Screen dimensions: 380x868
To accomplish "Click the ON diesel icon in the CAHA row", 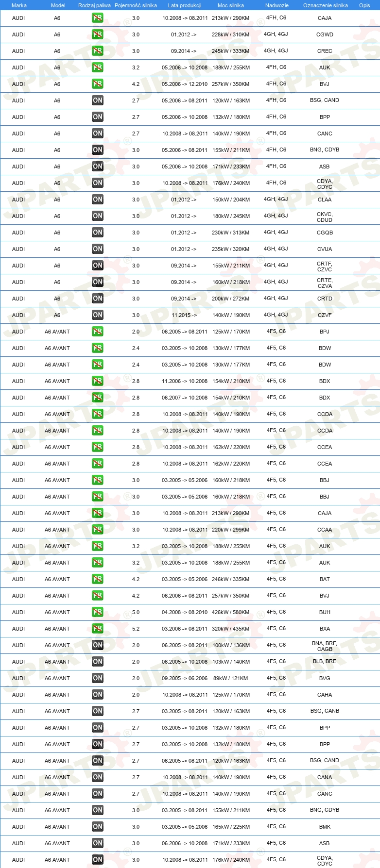I will coord(98,695).
